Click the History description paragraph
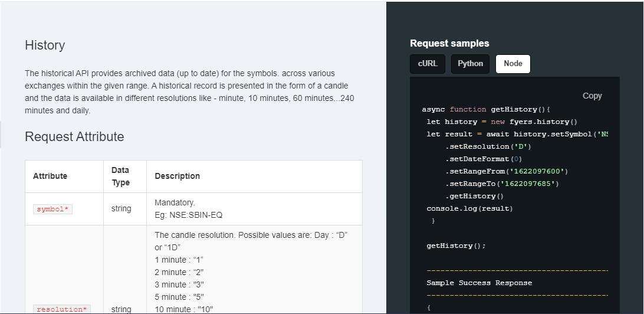Image resolution: width=644 pixels, height=314 pixels. click(189, 92)
